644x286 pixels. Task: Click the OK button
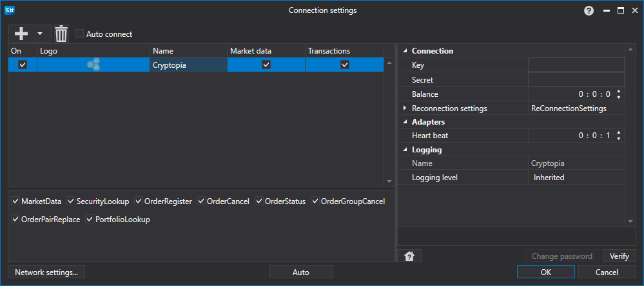546,272
